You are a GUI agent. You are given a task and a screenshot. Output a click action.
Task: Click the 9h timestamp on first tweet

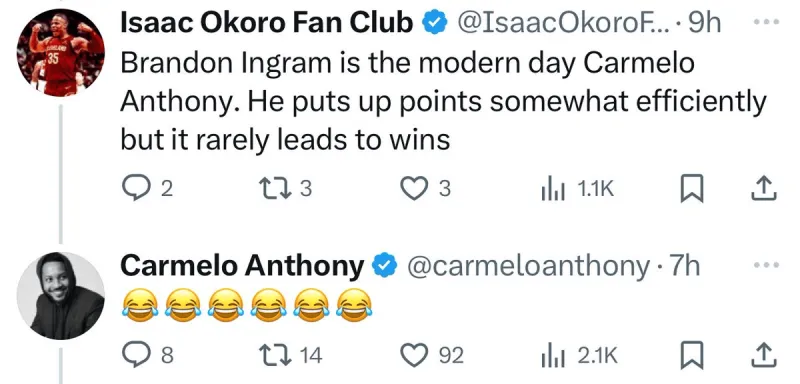705,22
